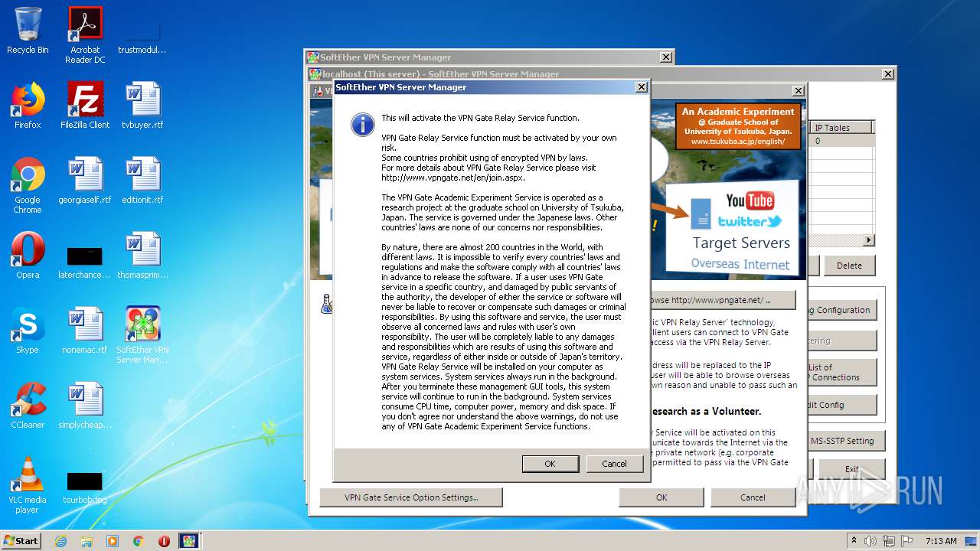Click the taskbar clock showing 7:13 AM
Image resolution: width=980 pixels, height=551 pixels.
[x=941, y=541]
